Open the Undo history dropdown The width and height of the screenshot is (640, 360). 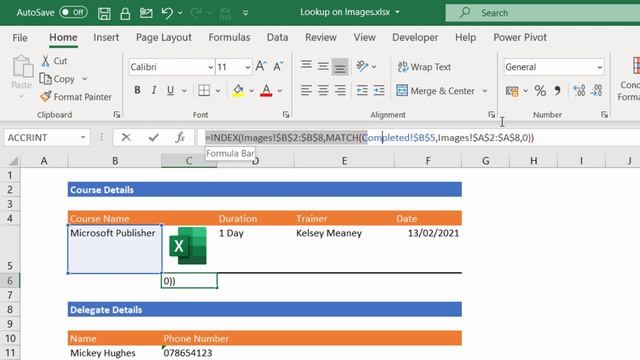[x=180, y=13]
